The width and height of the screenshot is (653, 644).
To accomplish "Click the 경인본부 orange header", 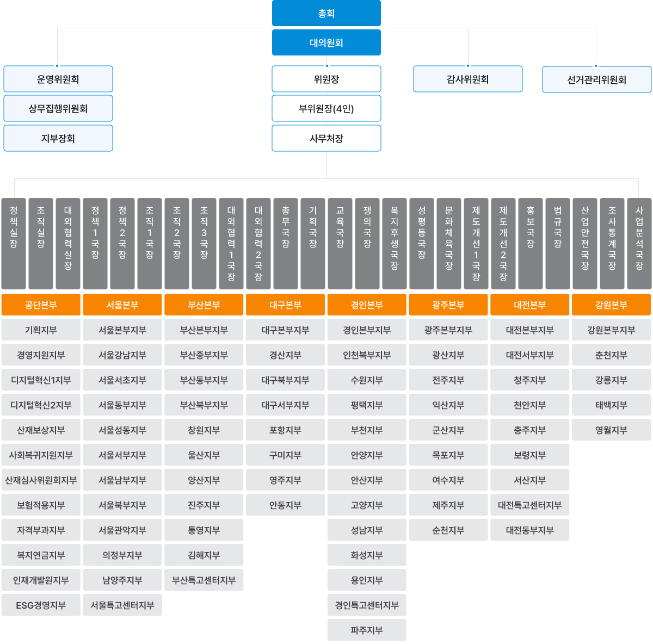I will 367,305.
